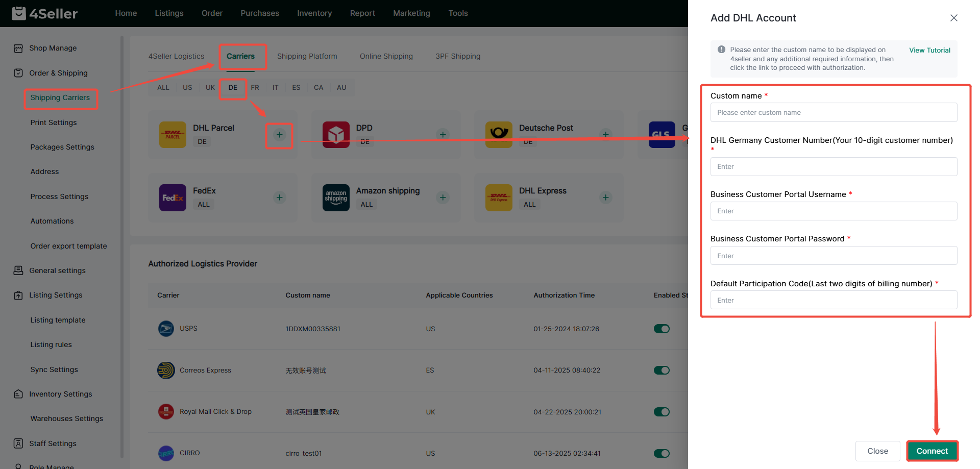Focus the DHL Germany Customer Number field
The height and width of the screenshot is (469, 980).
pyautogui.click(x=834, y=166)
